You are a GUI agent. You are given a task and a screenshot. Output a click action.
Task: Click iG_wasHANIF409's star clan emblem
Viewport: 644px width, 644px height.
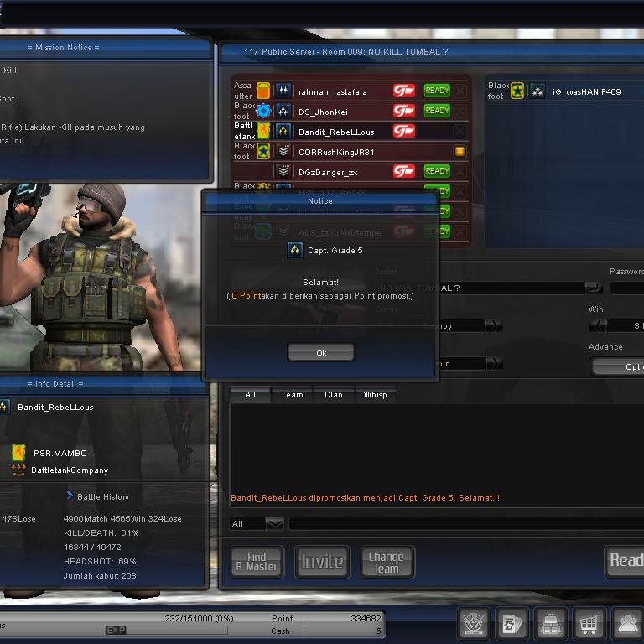tap(517, 91)
